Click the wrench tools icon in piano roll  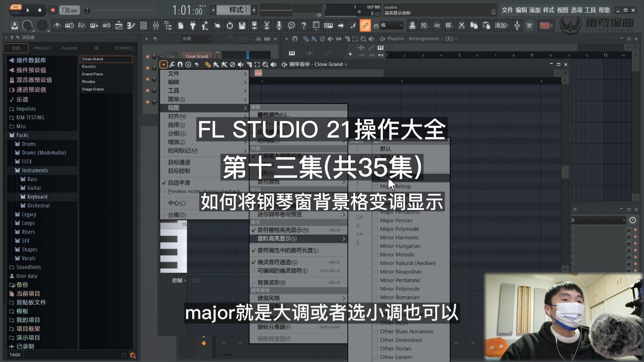pyautogui.click(x=172, y=65)
